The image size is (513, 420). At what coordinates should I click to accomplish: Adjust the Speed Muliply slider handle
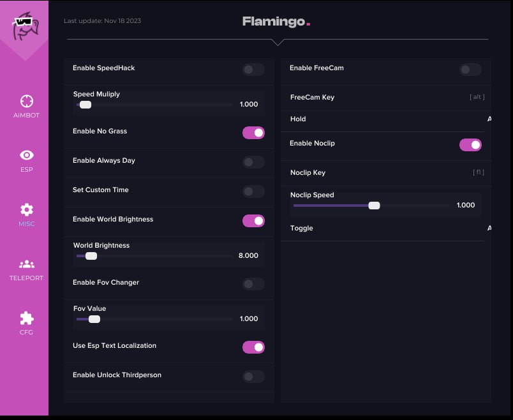(x=85, y=105)
